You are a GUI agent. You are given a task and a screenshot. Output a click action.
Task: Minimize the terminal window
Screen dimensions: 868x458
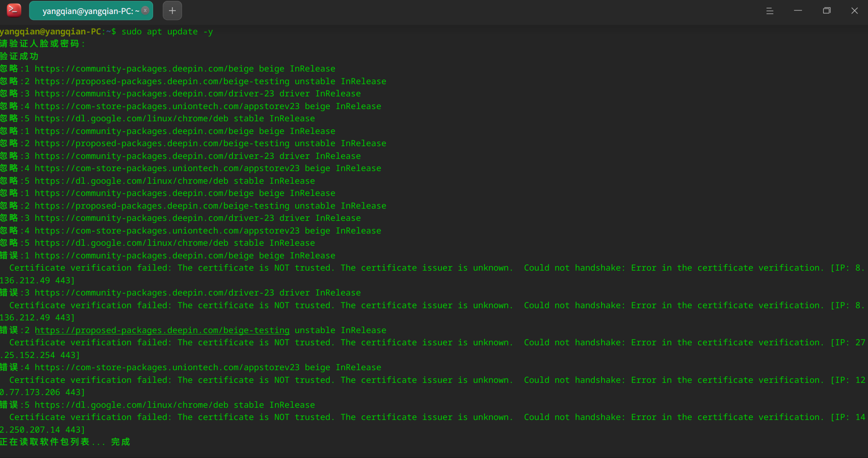click(798, 10)
